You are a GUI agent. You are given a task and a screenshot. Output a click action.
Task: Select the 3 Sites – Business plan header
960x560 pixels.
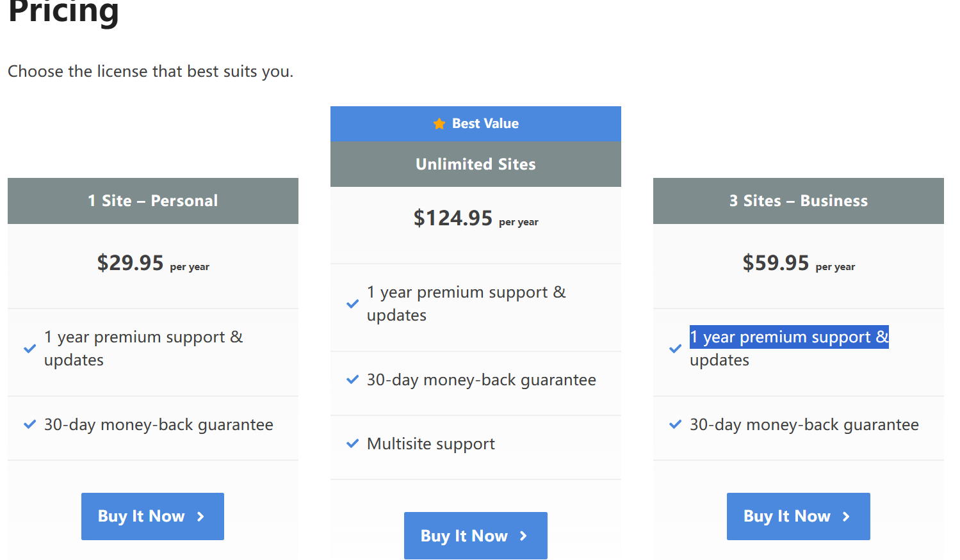799,201
